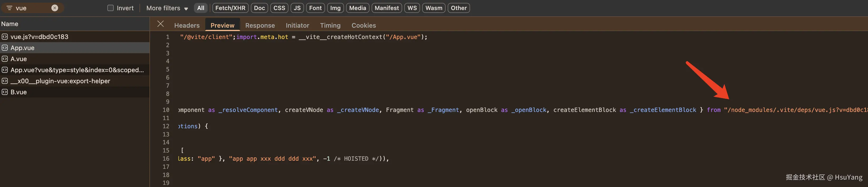868x187 pixels.
Task: Filter requests by Manifest type
Action: pos(386,8)
